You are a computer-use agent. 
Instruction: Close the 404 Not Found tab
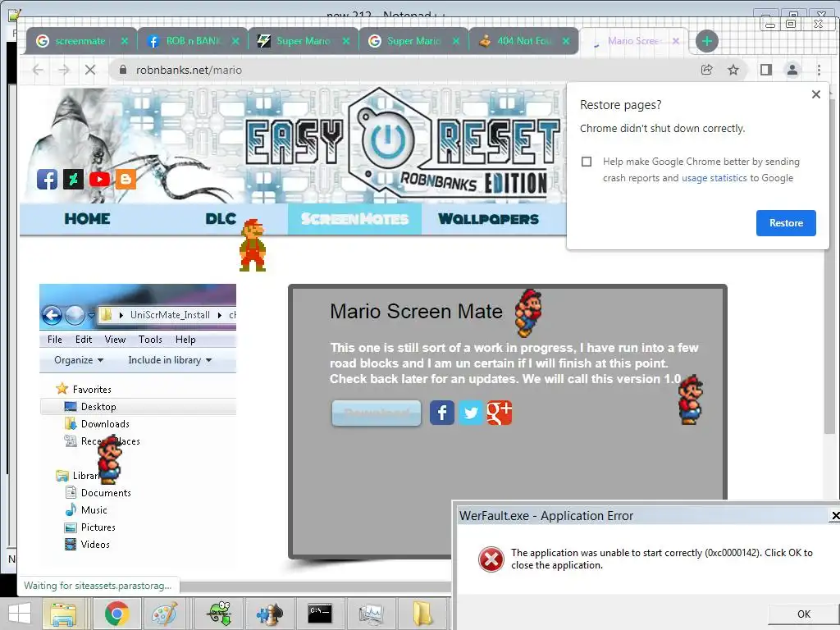[x=566, y=41]
